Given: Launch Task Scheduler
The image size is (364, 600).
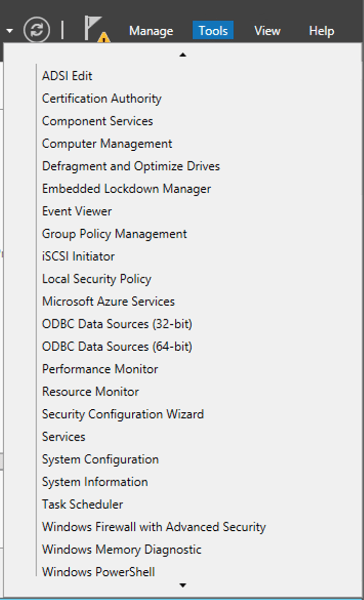Looking at the screenshot, I should (x=83, y=505).
